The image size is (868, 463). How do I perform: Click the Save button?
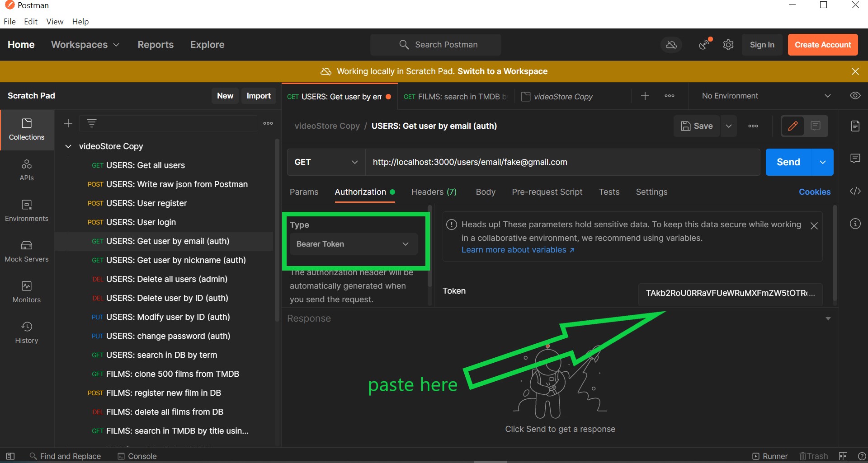(x=697, y=126)
